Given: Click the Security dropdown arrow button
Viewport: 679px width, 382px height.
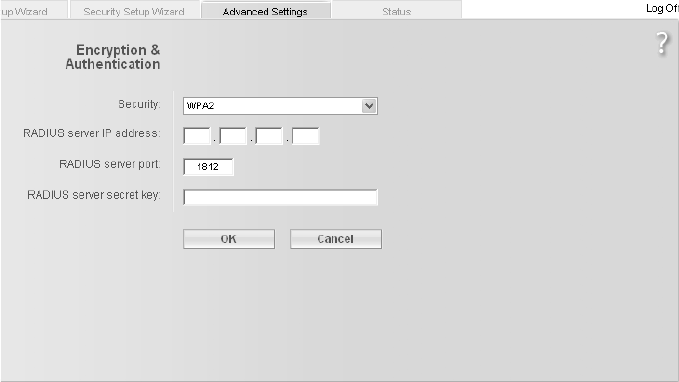Looking at the screenshot, I should pos(369,106).
